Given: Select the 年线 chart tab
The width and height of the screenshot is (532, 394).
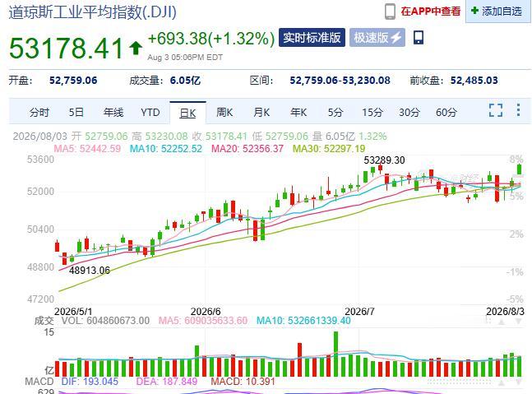Looking at the screenshot, I should point(113,113).
